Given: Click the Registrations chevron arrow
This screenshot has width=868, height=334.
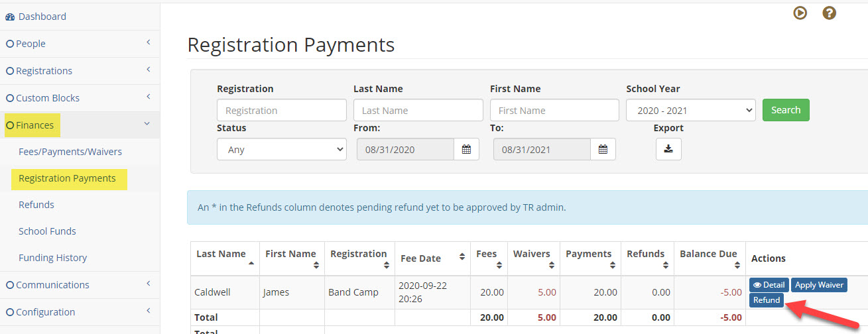Looking at the screenshot, I should click(148, 70).
